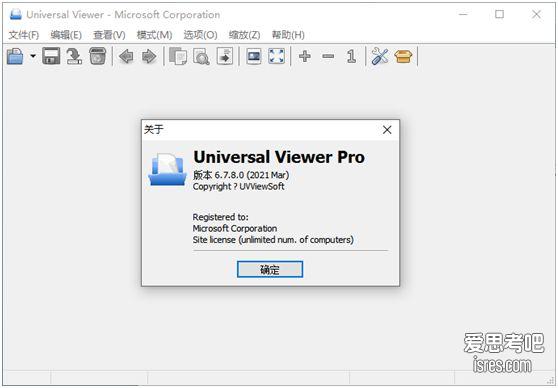Click the version 6.7.8.0 (2021 Mar) text
The image size is (558, 388).
[x=241, y=175]
